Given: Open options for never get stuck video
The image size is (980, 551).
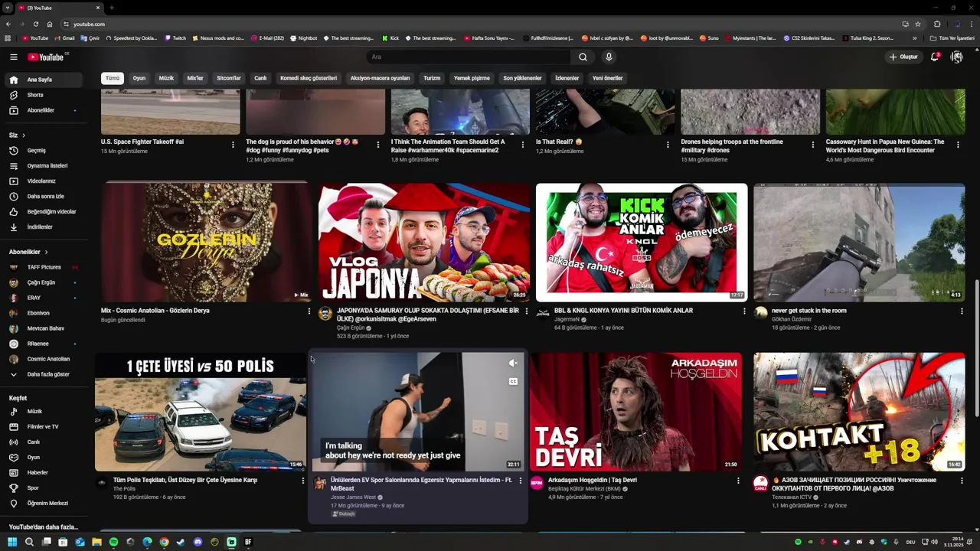Looking at the screenshot, I should (962, 311).
